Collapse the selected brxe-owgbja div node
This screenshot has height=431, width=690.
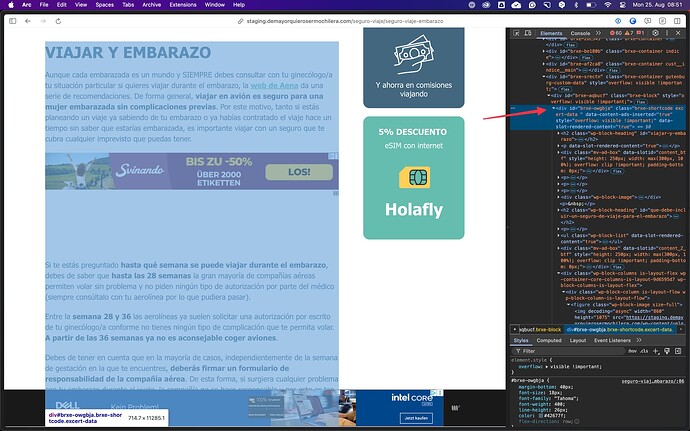[x=554, y=108]
